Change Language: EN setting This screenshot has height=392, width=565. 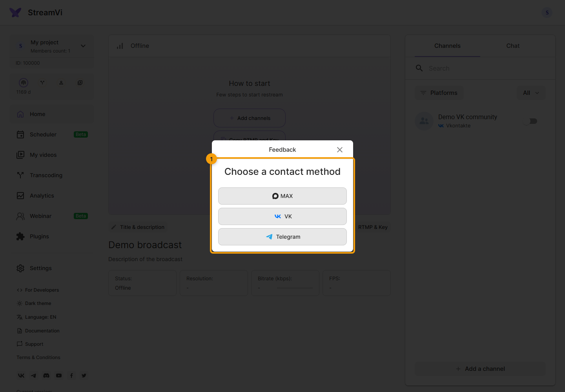pos(36,317)
